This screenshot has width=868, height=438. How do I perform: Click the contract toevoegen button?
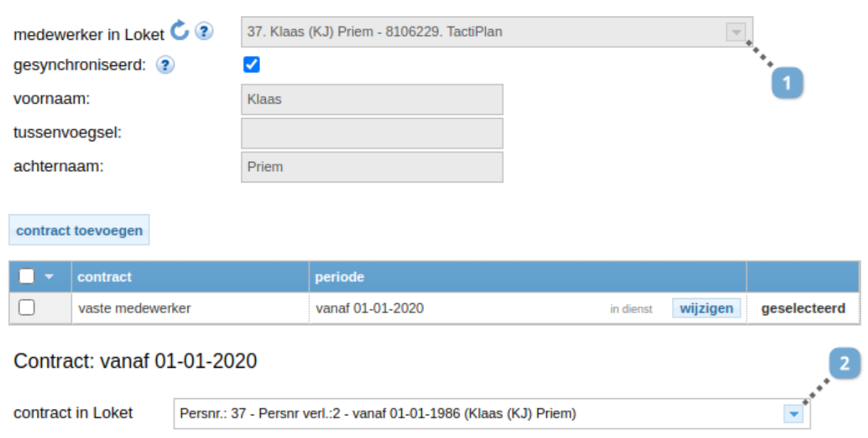tap(80, 230)
